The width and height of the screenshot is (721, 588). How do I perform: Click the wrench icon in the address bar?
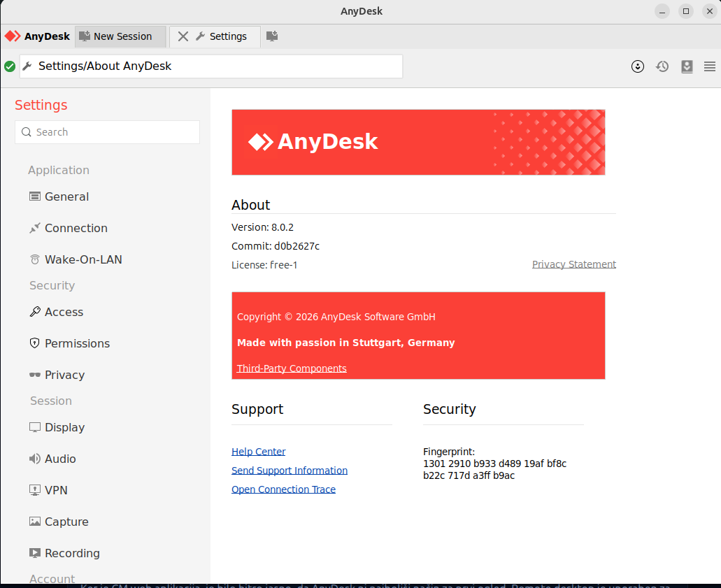[x=27, y=66]
